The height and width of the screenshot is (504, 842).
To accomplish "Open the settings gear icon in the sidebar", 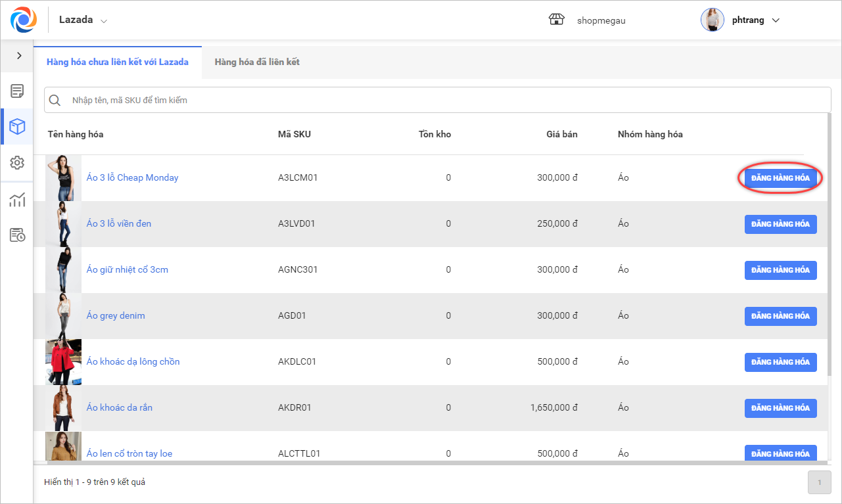I will 17,162.
